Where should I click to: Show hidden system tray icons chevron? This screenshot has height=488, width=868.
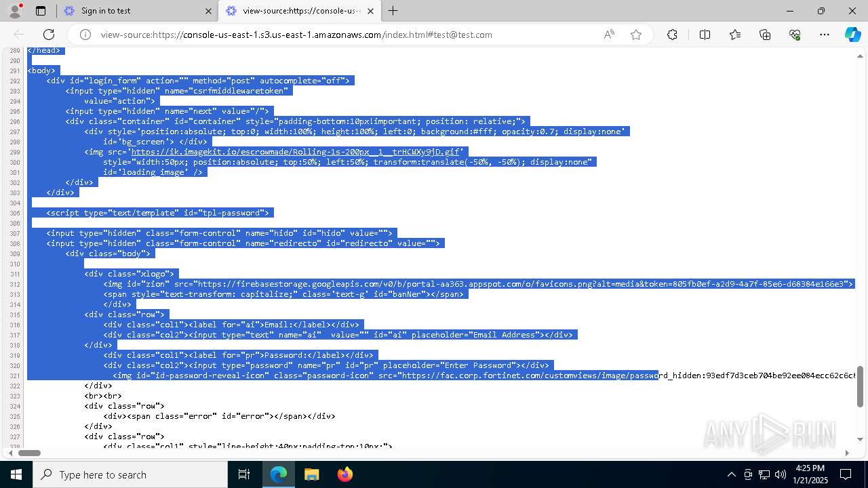click(x=731, y=474)
